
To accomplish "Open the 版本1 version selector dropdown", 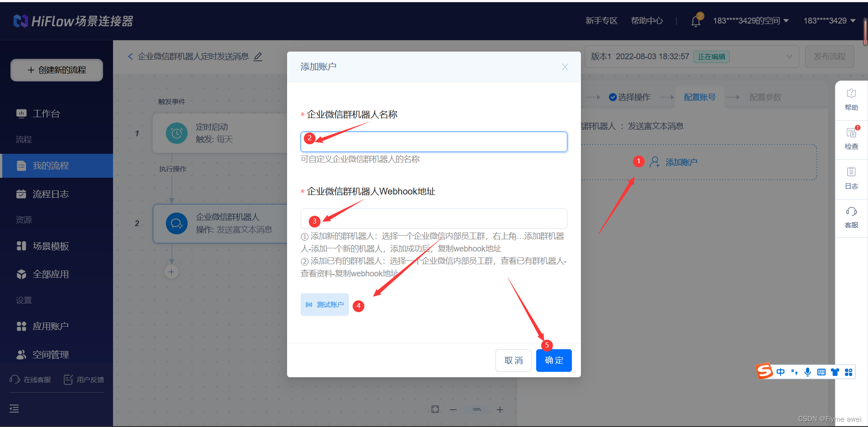I will pyautogui.click(x=692, y=57).
